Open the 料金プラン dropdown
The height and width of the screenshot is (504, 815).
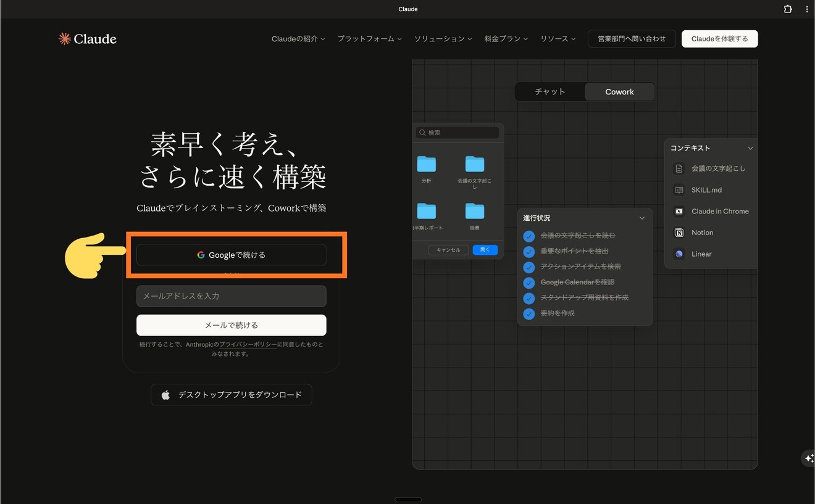[x=506, y=39]
